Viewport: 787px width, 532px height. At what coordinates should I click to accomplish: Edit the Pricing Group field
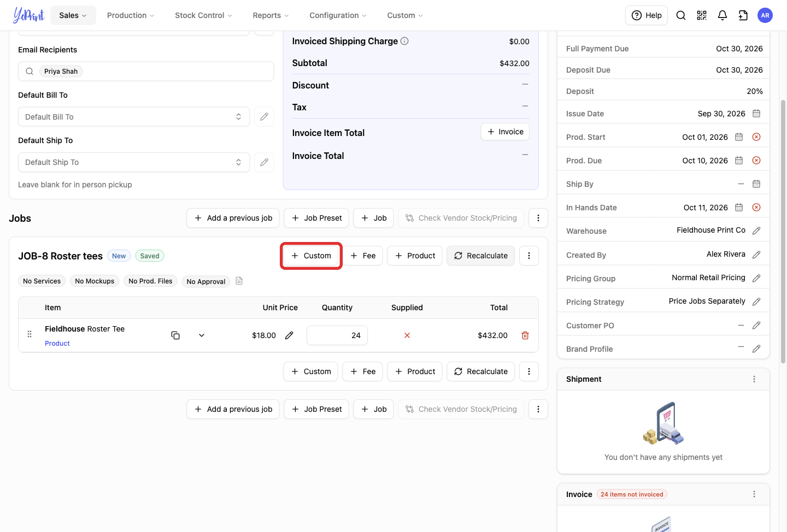click(x=756, y=279)
